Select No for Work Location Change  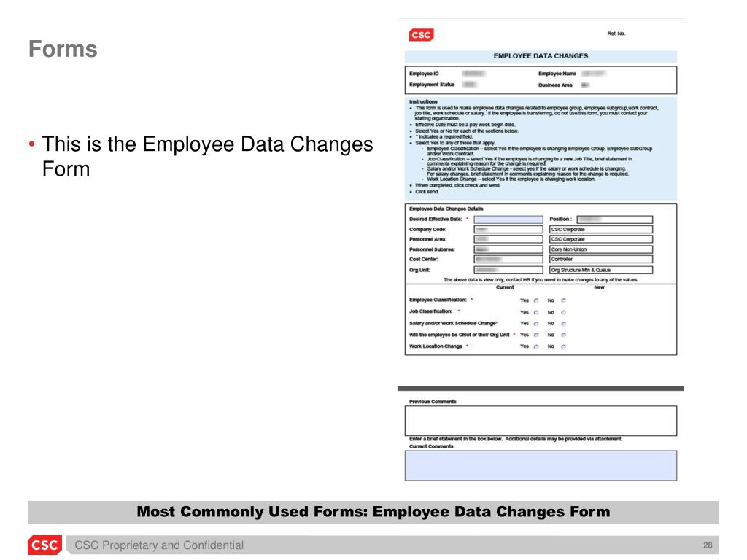click(564, 346)
